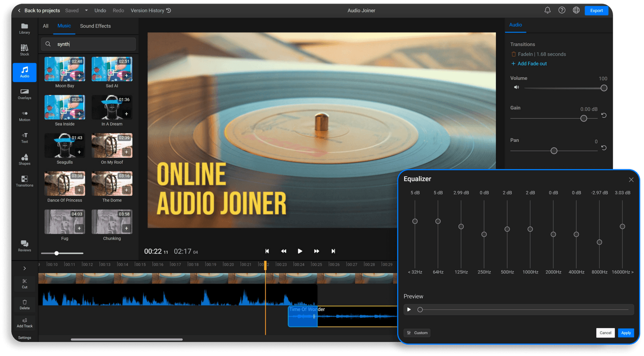The image size is (644, 356).
Task: Mute volume with the speaker icon
Action: (516, 87)
